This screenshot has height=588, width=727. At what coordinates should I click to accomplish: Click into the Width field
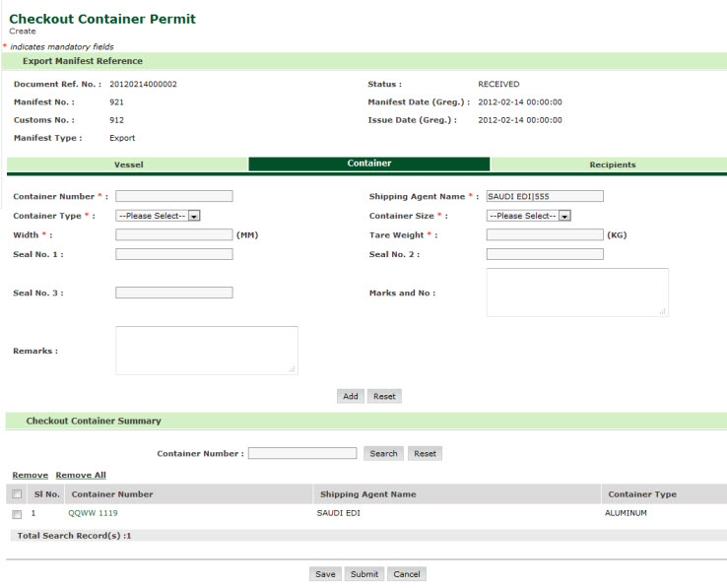[x=173, y=235]
